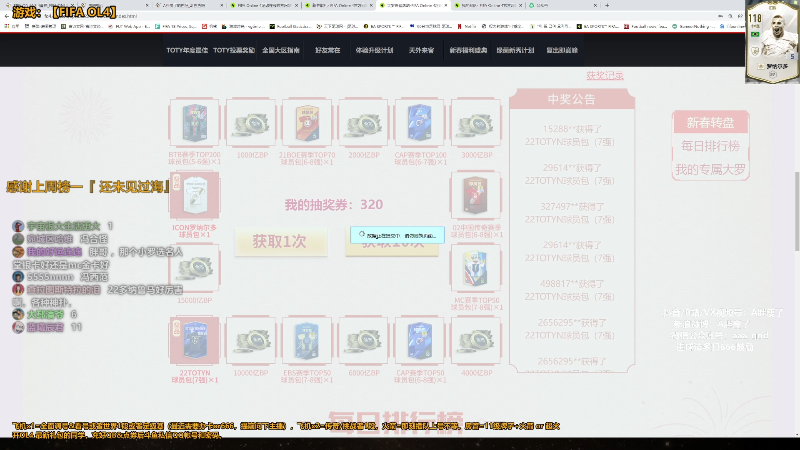The height and width of the screenshot is (450, 800).
Task: Open 好友常在 navigation item
Action: (328, 50)
